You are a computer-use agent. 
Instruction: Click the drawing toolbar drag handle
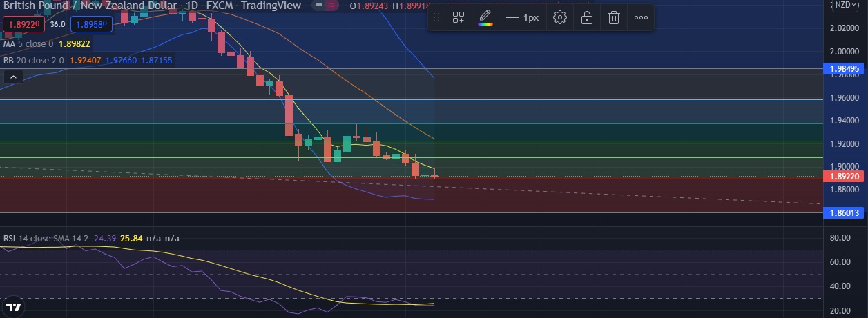[x=436, y=18]
